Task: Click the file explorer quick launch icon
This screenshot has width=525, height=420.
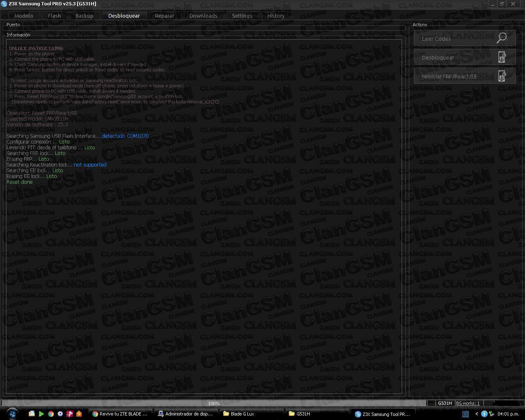Action: click(x=32, y=414)
